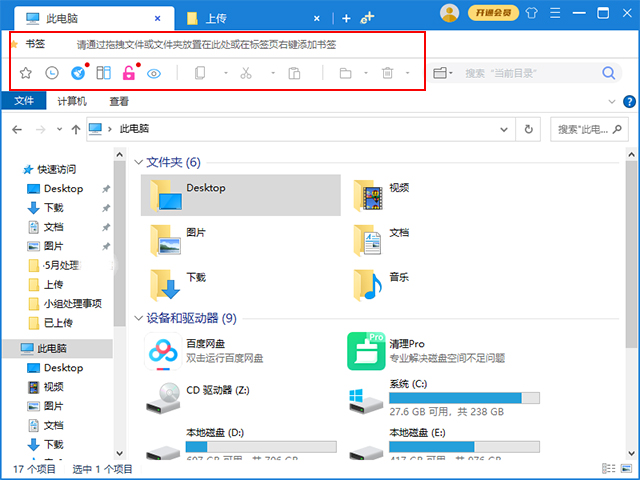This screenshot has height=480, width=640.
Task: Click the user avatar icon
Action: (x=449, y=13)
